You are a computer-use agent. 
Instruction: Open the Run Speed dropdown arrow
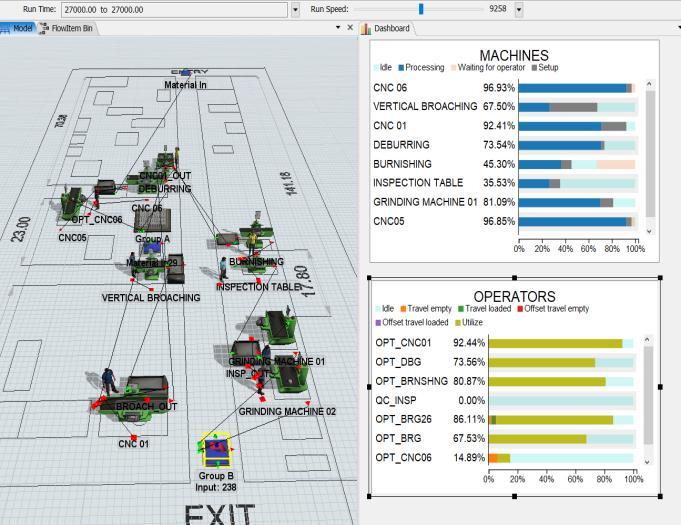pyautogui.click(x=519, y=9)
